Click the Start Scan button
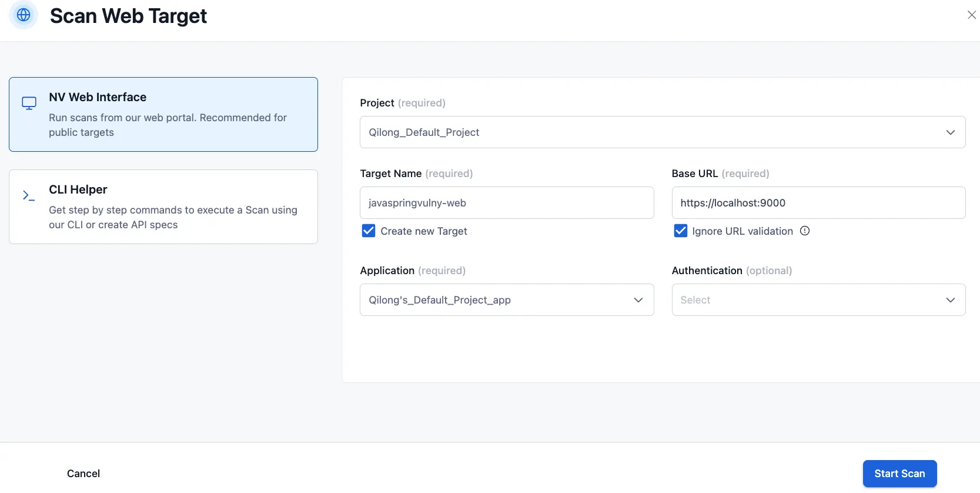The image size is (980, 493). (899, 474)
